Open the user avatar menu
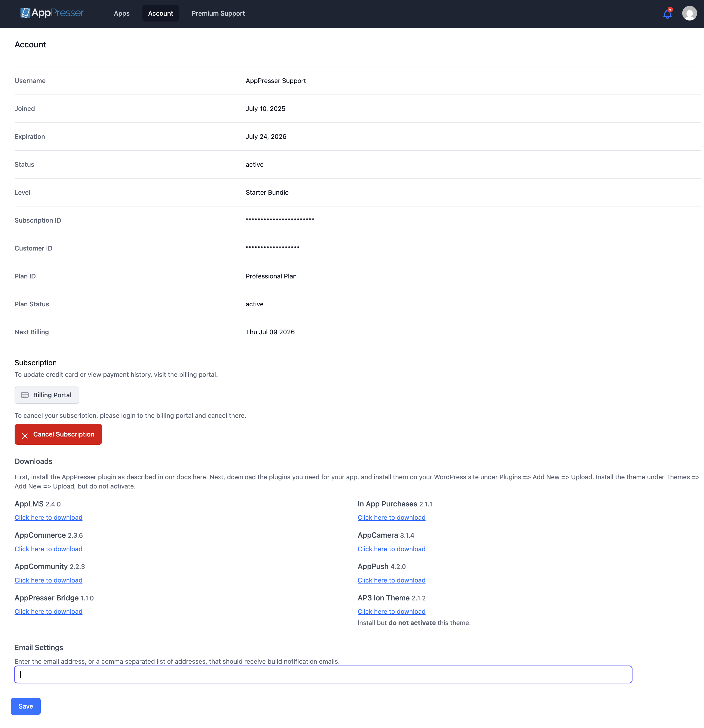 689,13
